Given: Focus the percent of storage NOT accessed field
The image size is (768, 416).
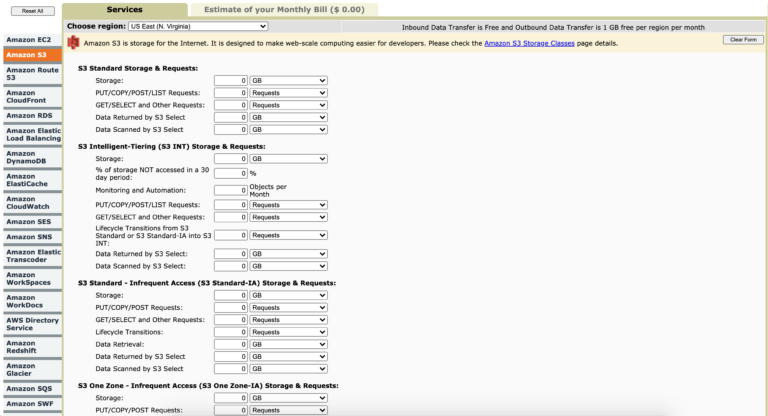Looking at the screenshot, I should pyautogui.click(x=231, y=173).
